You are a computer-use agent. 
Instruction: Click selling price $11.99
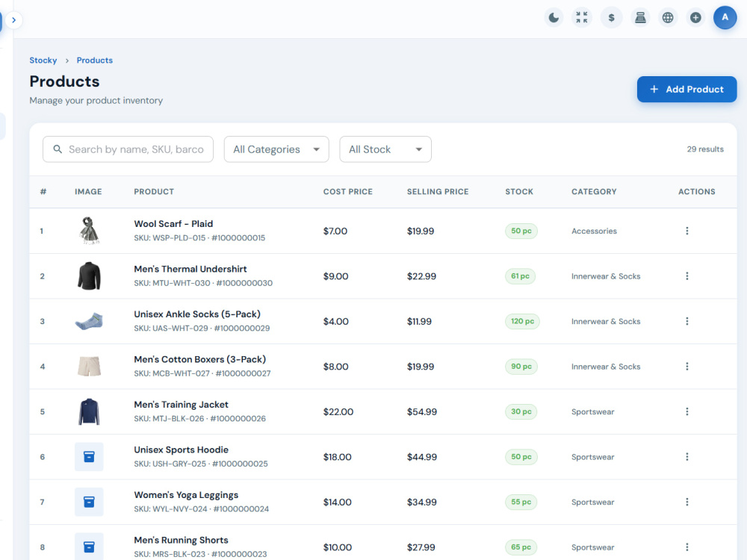[x=419, y=321]
